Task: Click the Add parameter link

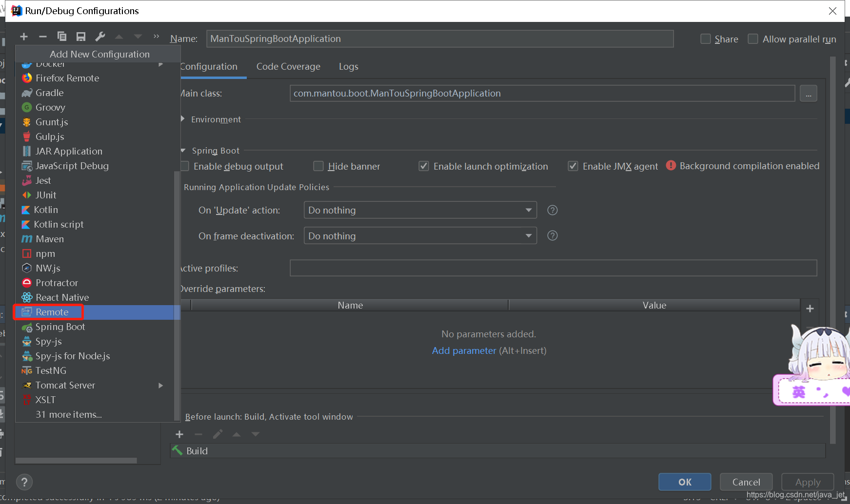Action: coord(464,350)
